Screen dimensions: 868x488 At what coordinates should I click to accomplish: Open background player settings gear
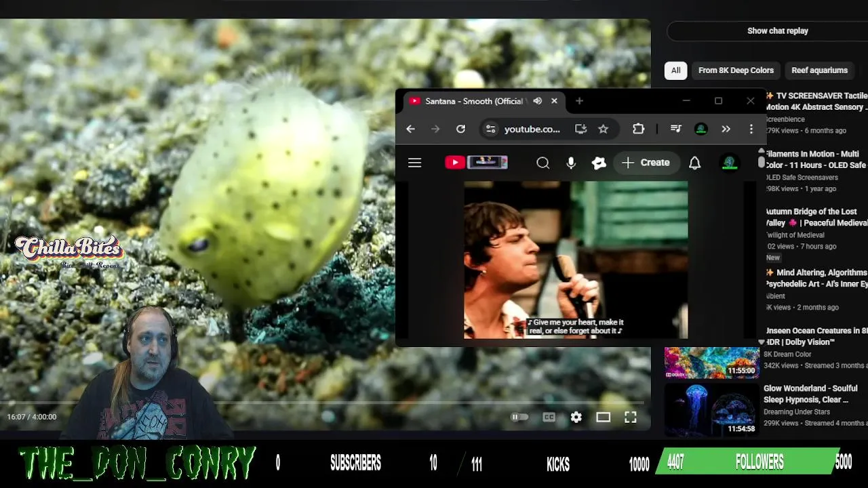pyautogui.click(x=576, y=418)
